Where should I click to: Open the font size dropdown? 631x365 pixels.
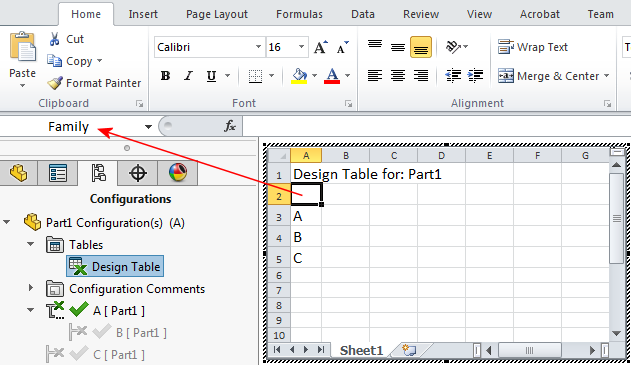tap(301, 47)
